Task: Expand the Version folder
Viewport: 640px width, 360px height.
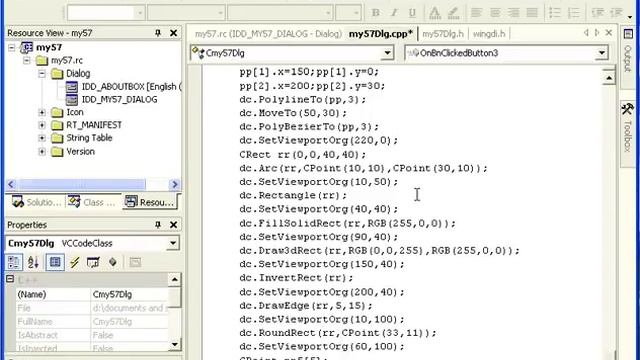Action: point(42,152)
